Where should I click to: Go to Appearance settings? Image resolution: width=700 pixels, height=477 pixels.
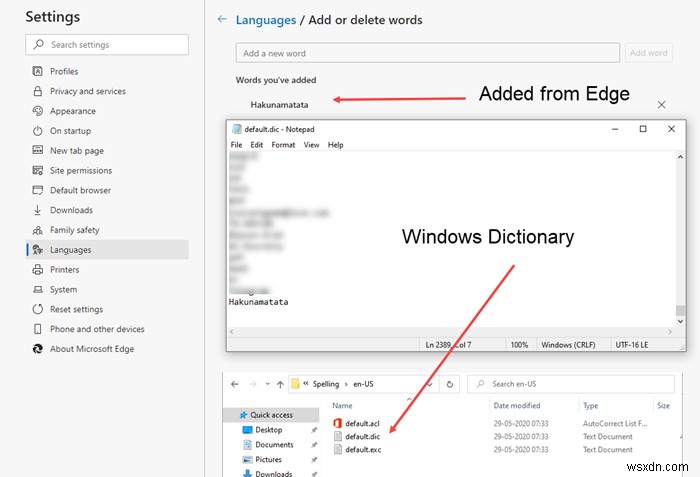73,111
